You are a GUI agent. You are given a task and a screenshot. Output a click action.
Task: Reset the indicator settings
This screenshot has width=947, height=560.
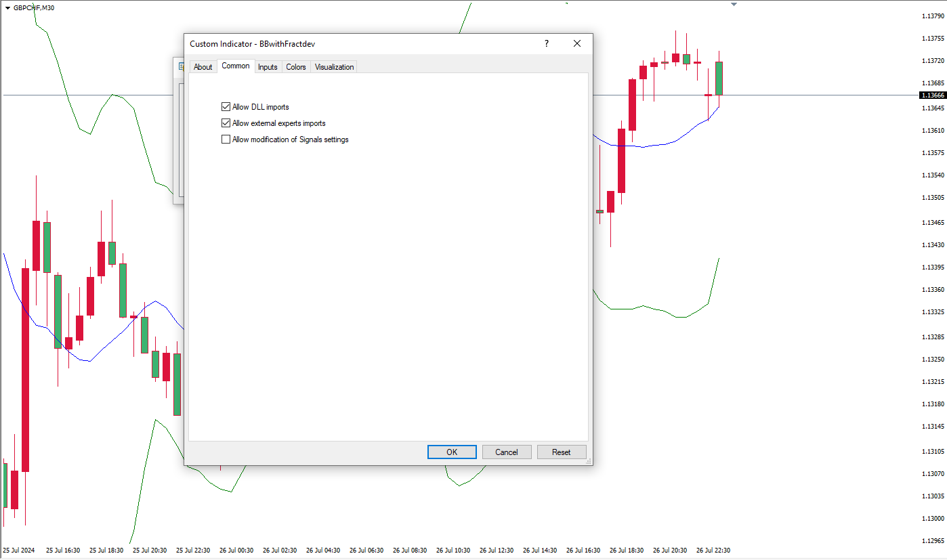pyautogui.click(x=562, y=452)
